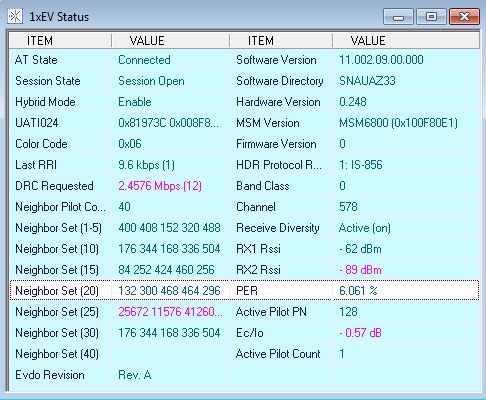Click the UATI024 value cell
486x400 pixels.
(x=170, y=123)
